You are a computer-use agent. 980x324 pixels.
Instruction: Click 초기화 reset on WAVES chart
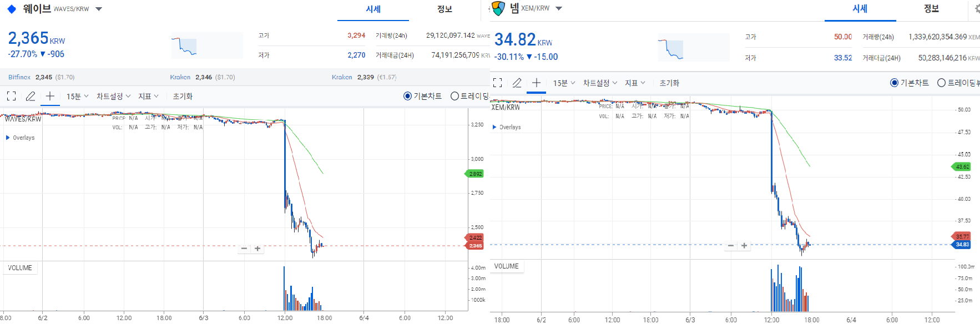[182, 97]
